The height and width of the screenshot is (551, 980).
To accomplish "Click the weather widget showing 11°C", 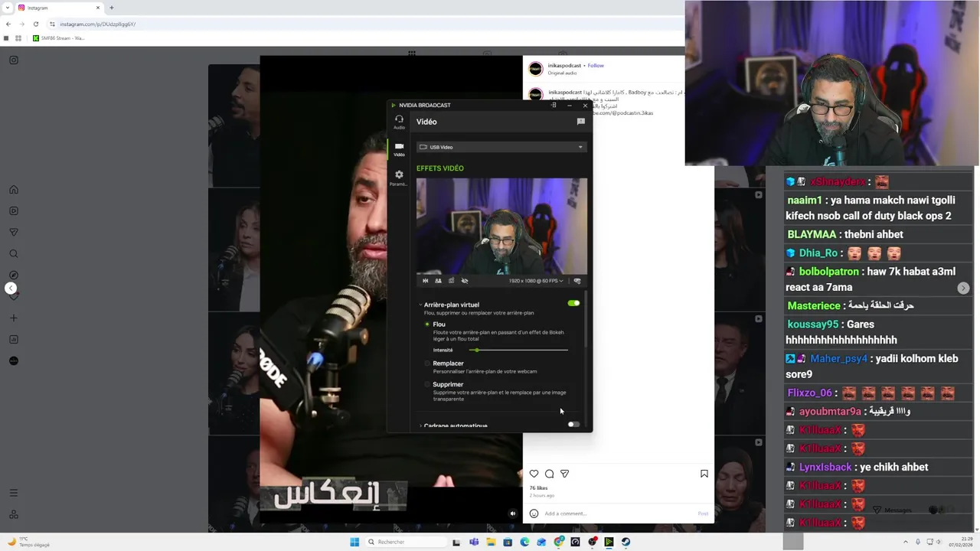I will 28,542.
